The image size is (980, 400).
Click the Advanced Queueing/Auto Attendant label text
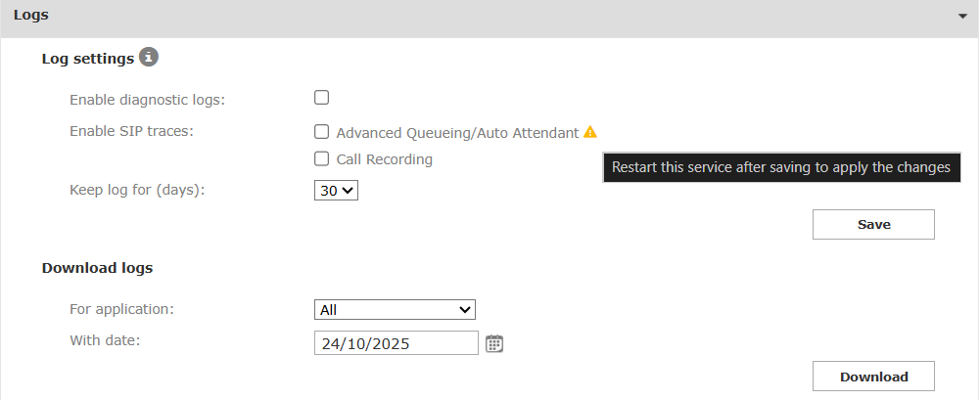(457, 133)
